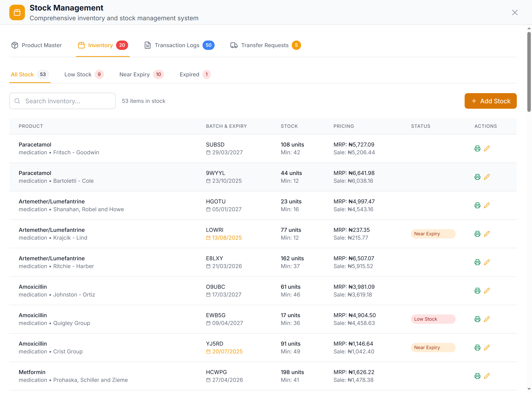Image resolution: width=532 pixels, height=399 pixels.
Task: Open the Product Master tab
Action: coord(37,45)
